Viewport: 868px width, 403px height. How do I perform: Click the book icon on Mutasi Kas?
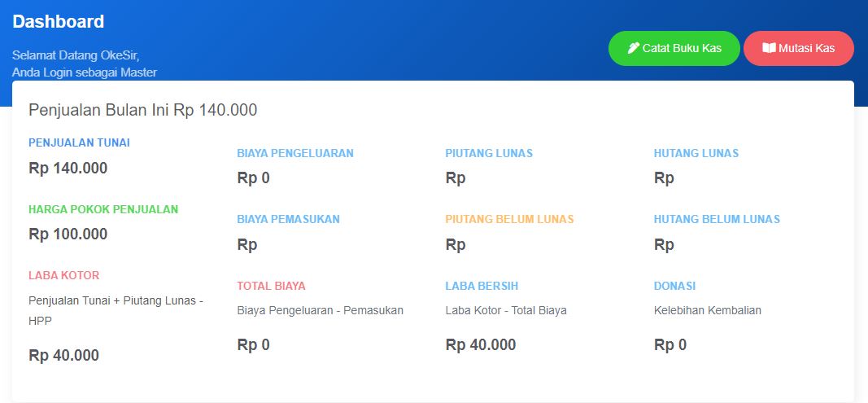point(769,48)
